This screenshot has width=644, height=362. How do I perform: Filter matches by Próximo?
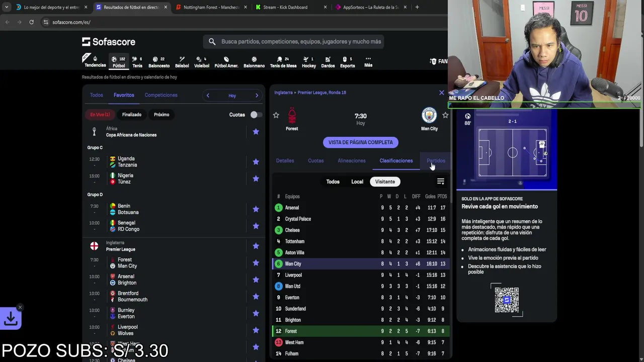162,115
